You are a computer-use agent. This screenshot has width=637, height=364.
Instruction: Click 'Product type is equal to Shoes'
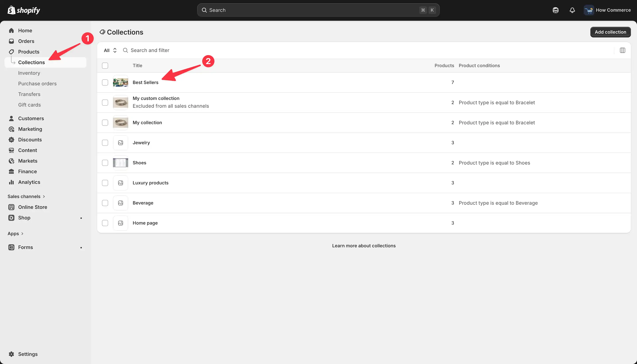494,163
